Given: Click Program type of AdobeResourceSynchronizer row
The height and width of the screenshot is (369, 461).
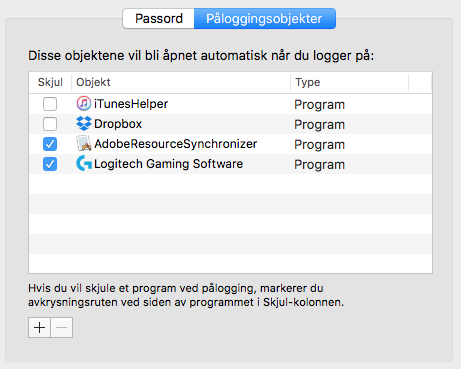Looking at the screenshot, I should (319, 145).
